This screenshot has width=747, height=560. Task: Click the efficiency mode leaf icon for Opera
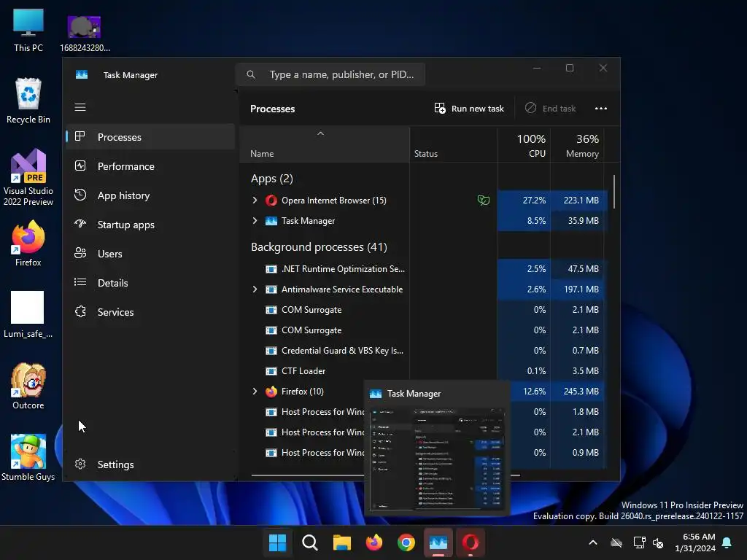click(x=483, y=201)
